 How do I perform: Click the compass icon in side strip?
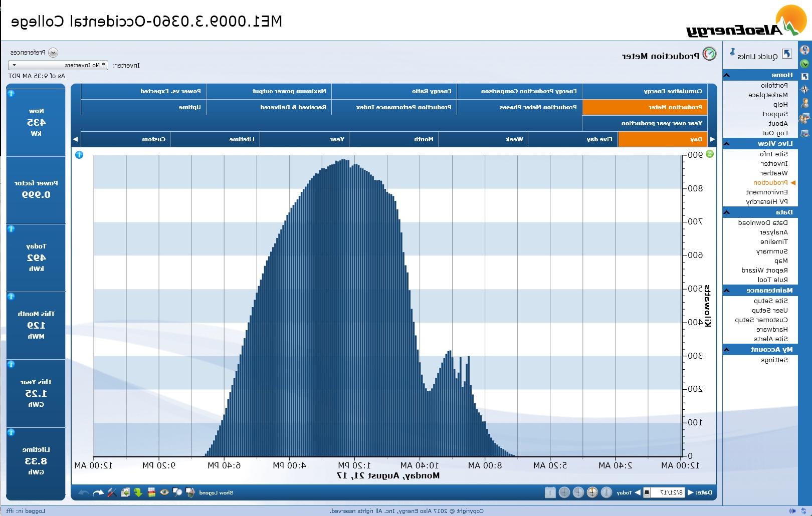click(804, 90)
